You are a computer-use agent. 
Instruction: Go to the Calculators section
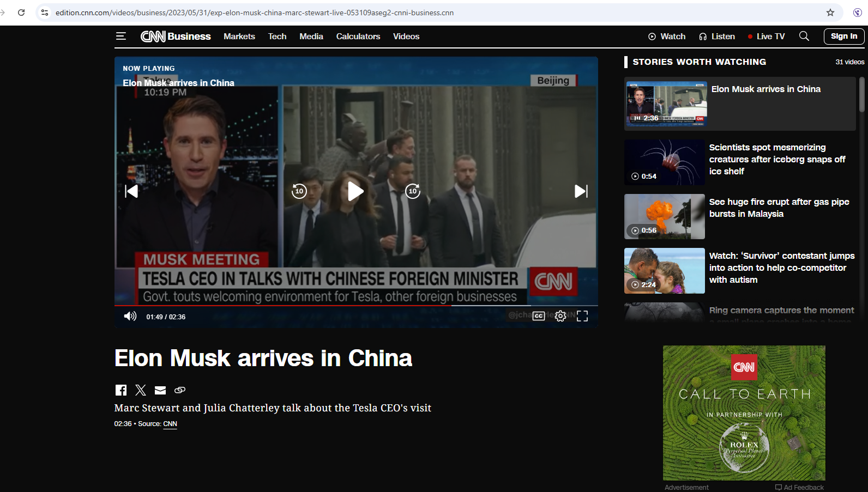[358, 37]
